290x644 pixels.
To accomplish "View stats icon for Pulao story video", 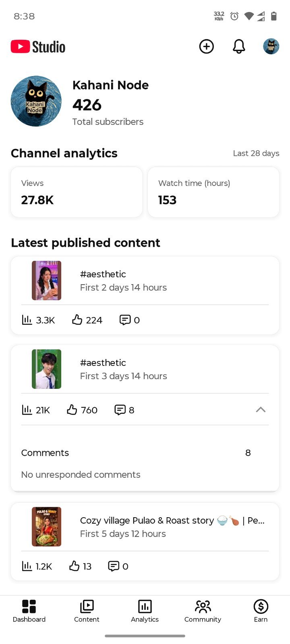I will coord(27,566).
